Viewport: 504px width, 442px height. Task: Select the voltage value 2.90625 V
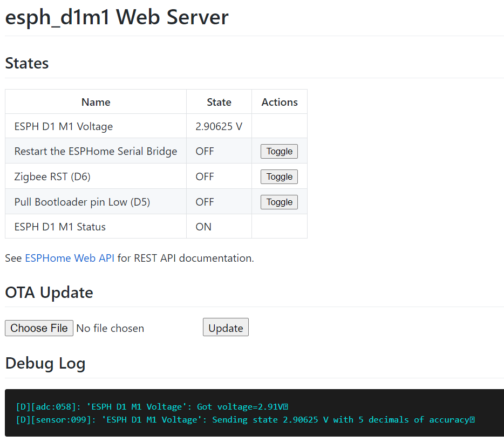pos(218,126)
